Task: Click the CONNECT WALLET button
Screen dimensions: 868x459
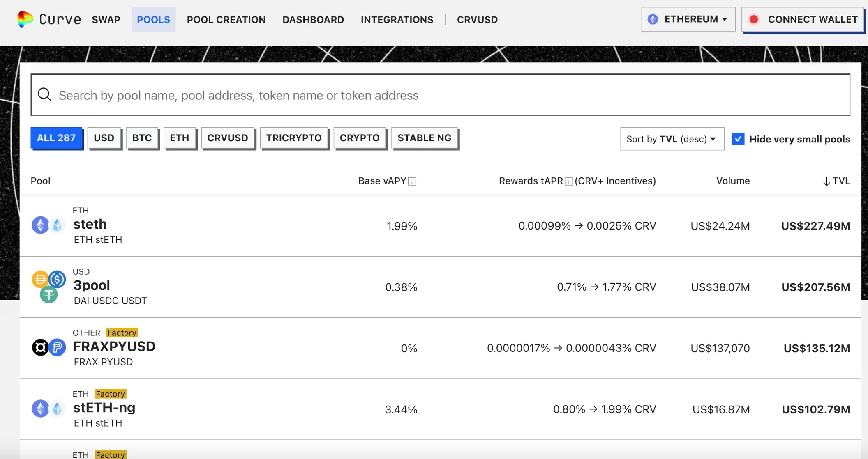Action: 803,19
